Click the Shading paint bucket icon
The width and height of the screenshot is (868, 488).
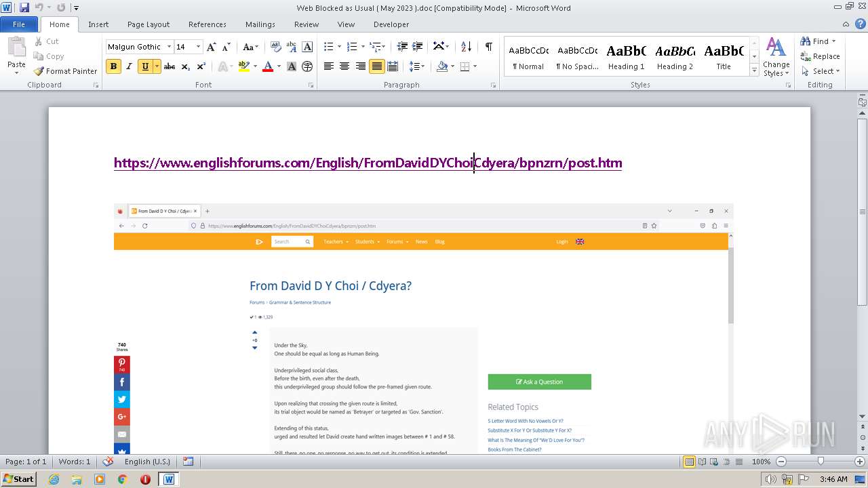442,66
